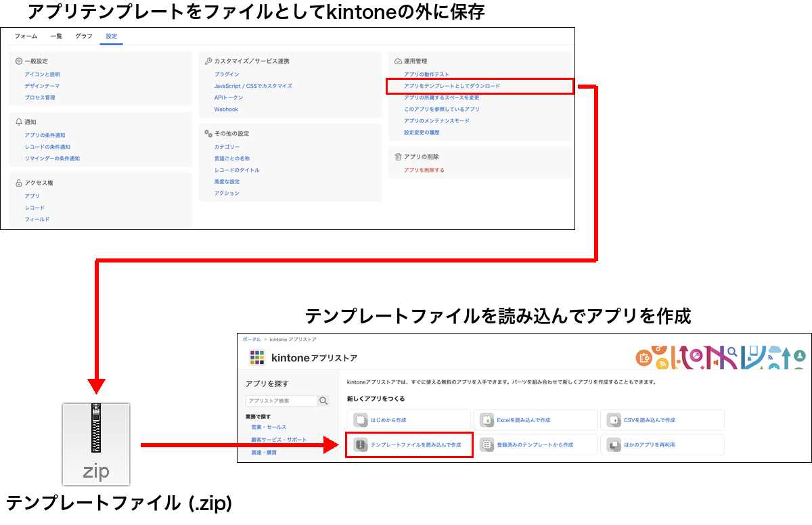
Task: Select the 設定 tab
Action: [112, 36]
